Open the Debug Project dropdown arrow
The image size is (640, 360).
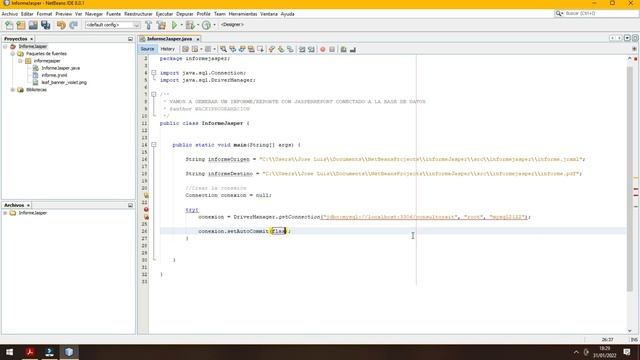(x=198, y=25)
